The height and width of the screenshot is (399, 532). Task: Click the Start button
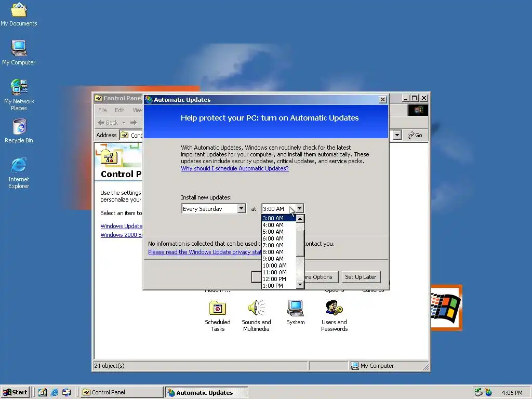[x=15, y=392]
